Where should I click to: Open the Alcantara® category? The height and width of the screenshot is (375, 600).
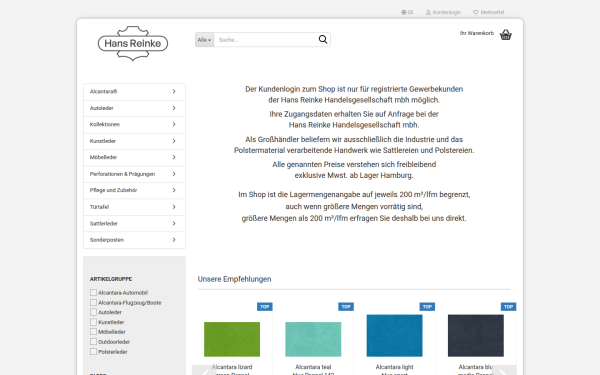[134, 92]
